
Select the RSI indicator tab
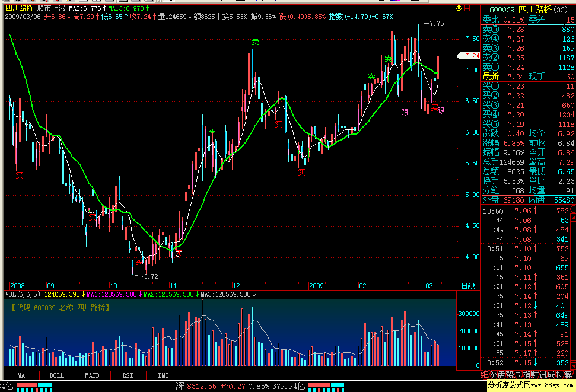coord(128,375)
